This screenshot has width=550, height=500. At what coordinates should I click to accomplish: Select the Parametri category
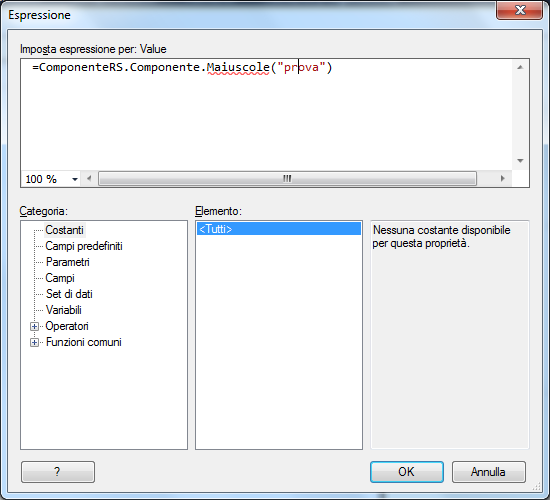[68, 262]
